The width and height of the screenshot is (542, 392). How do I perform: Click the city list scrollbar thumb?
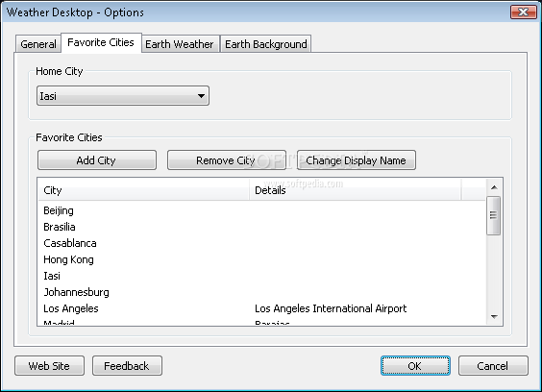click(x=493, y=215)
